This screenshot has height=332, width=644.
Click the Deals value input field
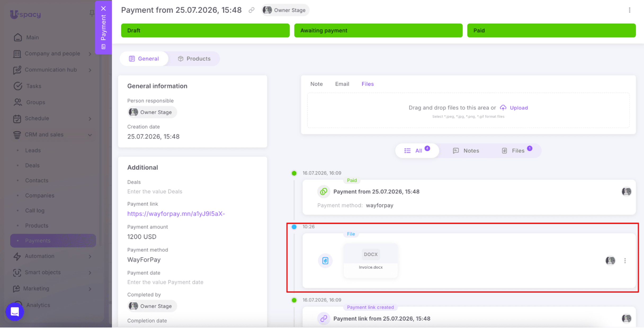tap(155, 191)
